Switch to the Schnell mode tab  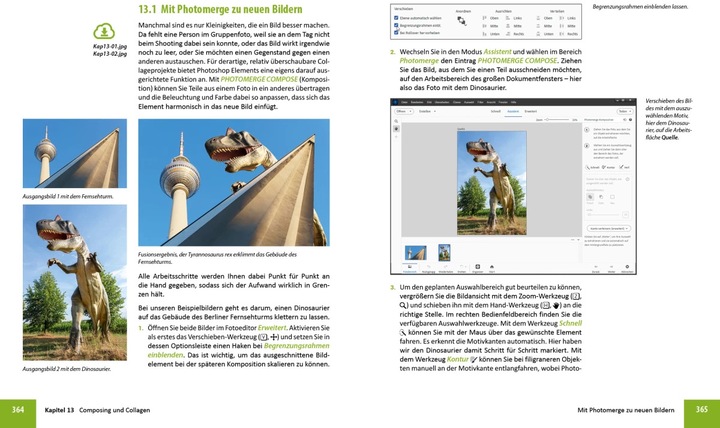pos(495,111)
